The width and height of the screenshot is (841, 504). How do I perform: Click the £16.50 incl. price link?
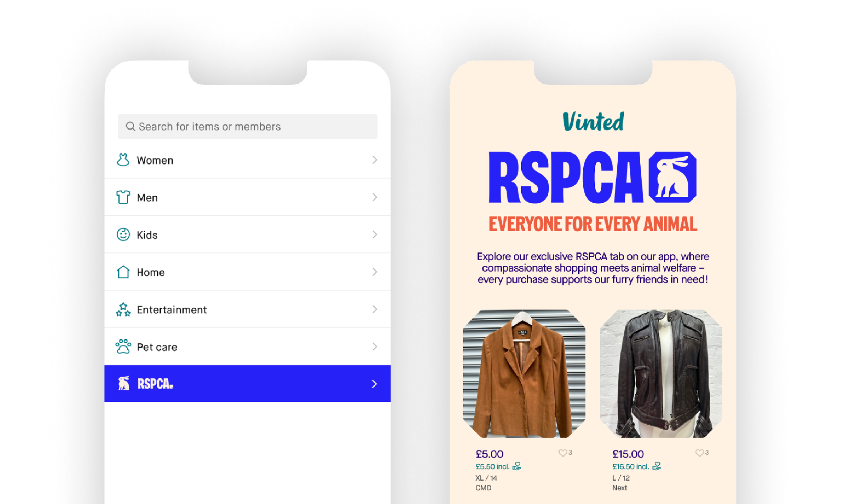[x=631, y=467]
